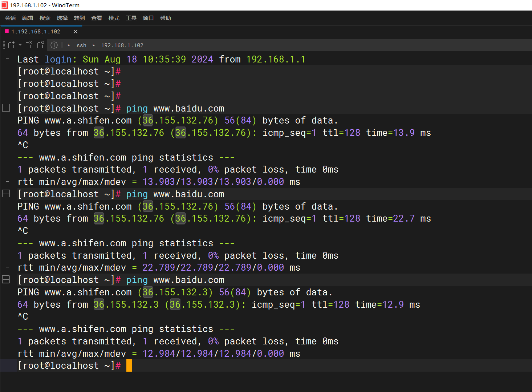This screenshot has width=532, height=392.
Task: Click time=22.7 ms in second ping reply
Action: coord(398,218)
